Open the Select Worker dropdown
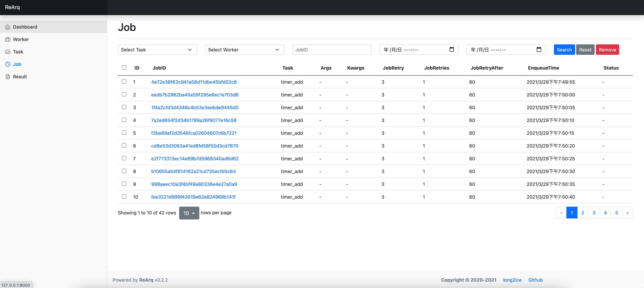 pos(244,50)
